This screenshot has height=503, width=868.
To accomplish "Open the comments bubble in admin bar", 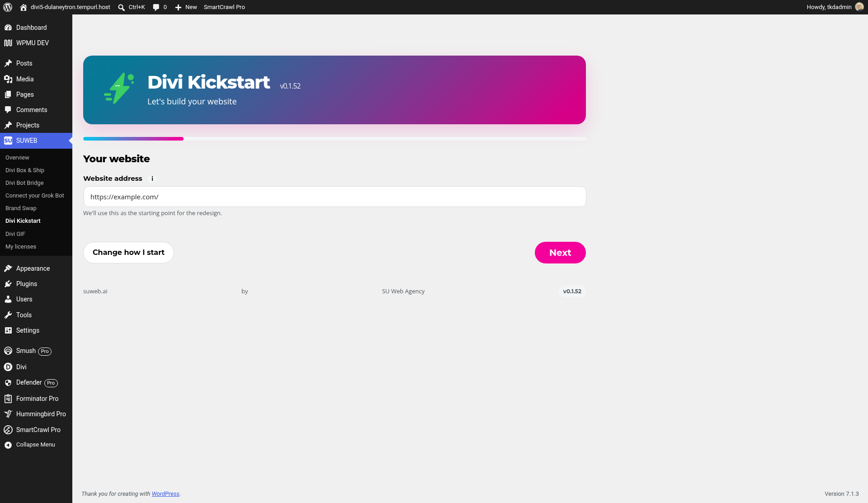I will click(x=156, y=7).
